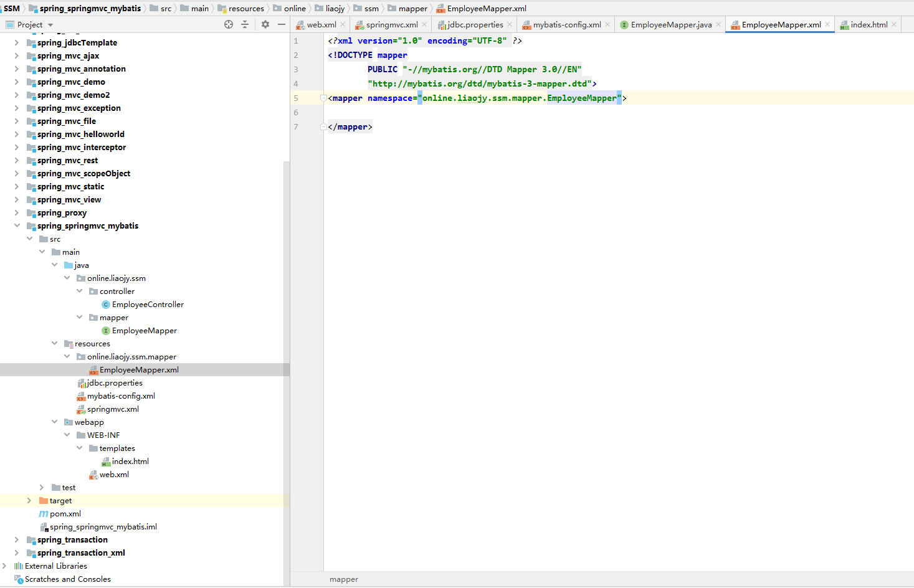
Task: Collapse the src folder node
Action: pos(29,239)
